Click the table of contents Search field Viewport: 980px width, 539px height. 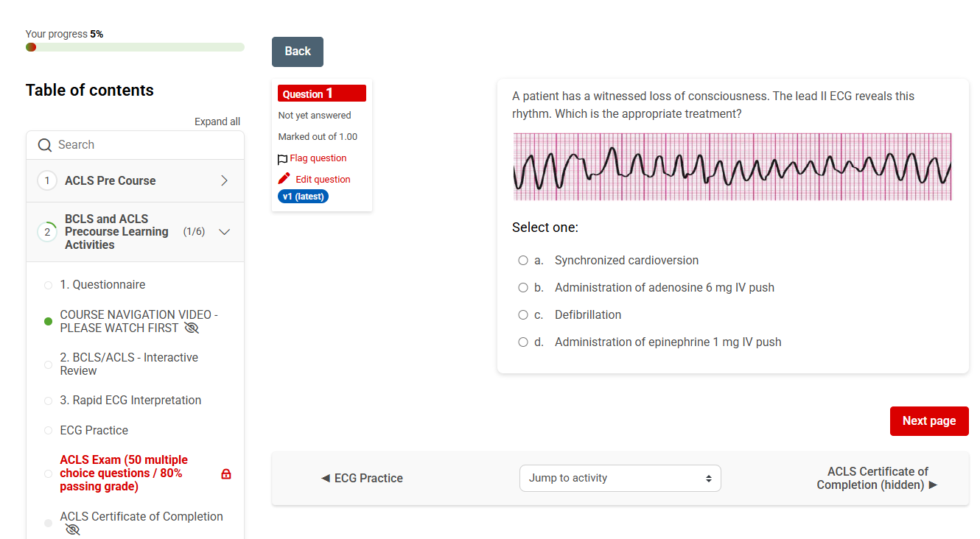135,145
